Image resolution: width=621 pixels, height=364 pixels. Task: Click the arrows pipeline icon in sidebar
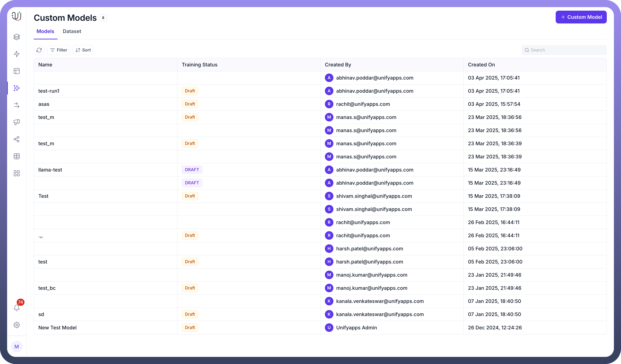click(17, 105)
